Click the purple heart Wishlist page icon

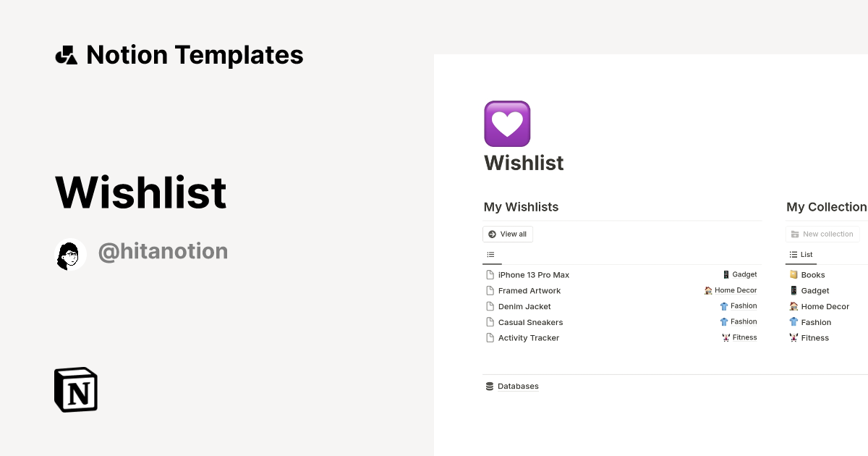pyautogui.click(x=507, y=124)
